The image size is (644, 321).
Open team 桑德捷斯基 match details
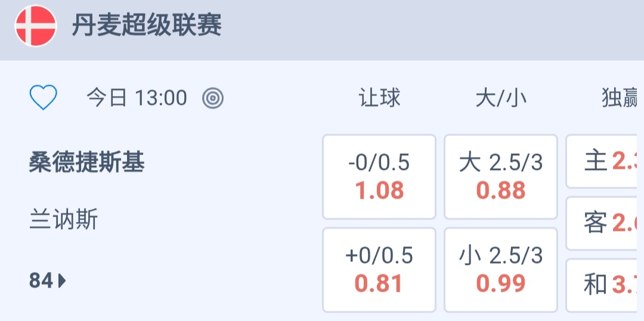87,162
